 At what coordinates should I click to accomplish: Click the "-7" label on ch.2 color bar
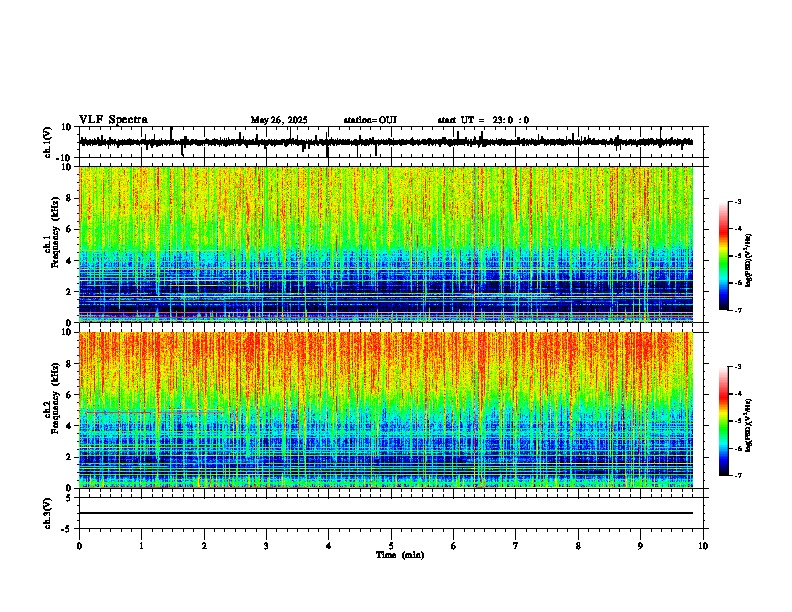click(738, 476)
